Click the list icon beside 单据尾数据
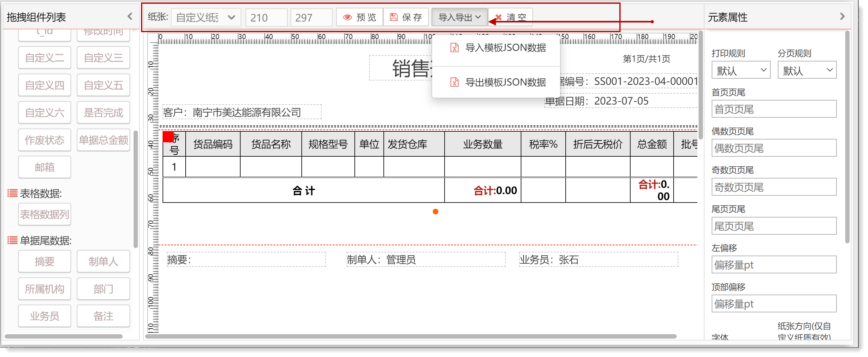 [x=12, y=240]
